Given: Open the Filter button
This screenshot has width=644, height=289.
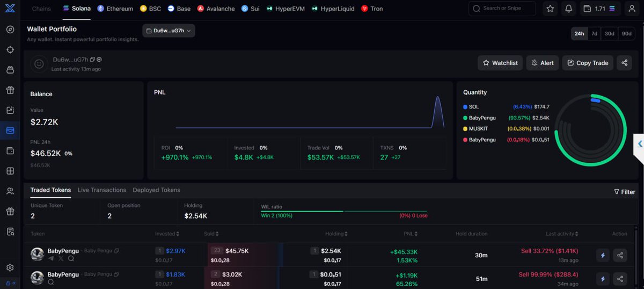Looking at the screenshot, I should coord(625,192).
